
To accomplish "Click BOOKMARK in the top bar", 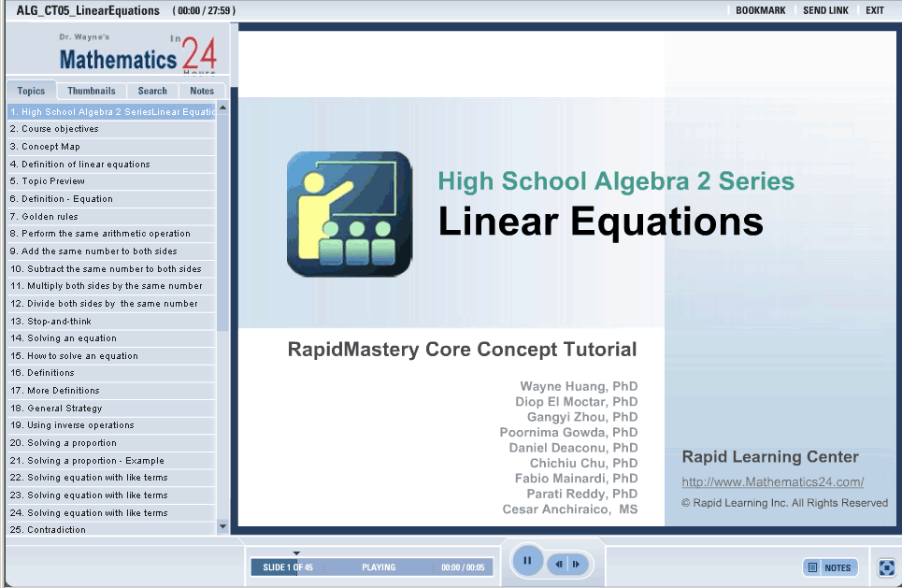I will pyautogui.click(x=760, y=10).
